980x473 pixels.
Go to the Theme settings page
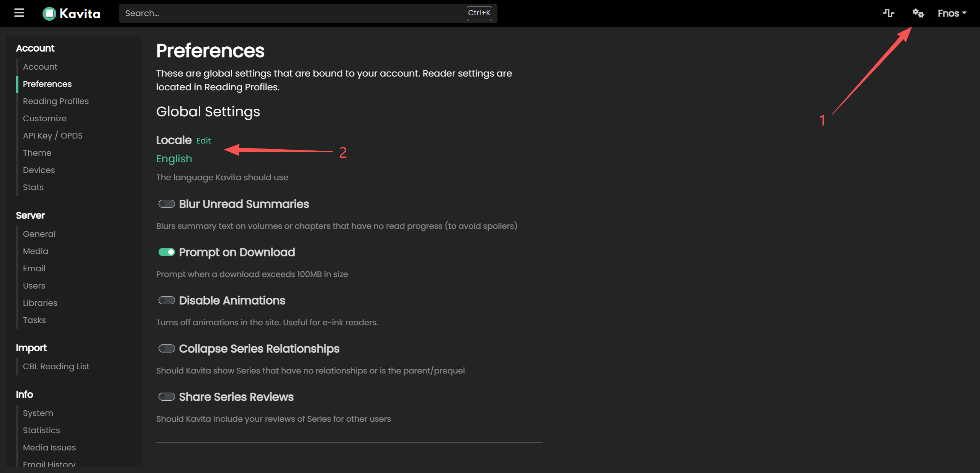(x=37, y=153)
